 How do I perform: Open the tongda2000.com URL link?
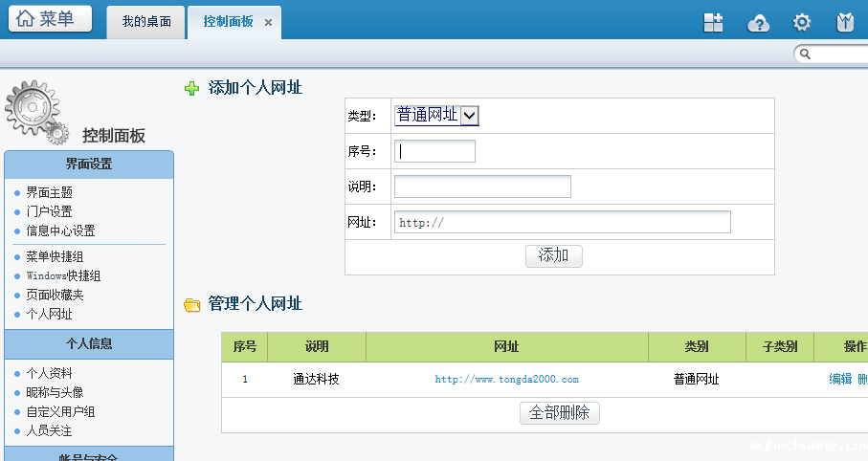point(506,380)
